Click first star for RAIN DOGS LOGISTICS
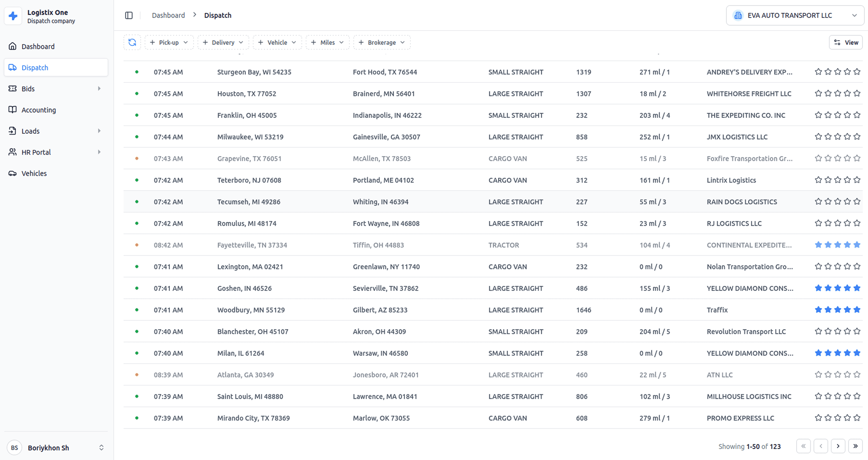This screenshot has width=868, height=460. pyautogui.click(x=818, y=201)
